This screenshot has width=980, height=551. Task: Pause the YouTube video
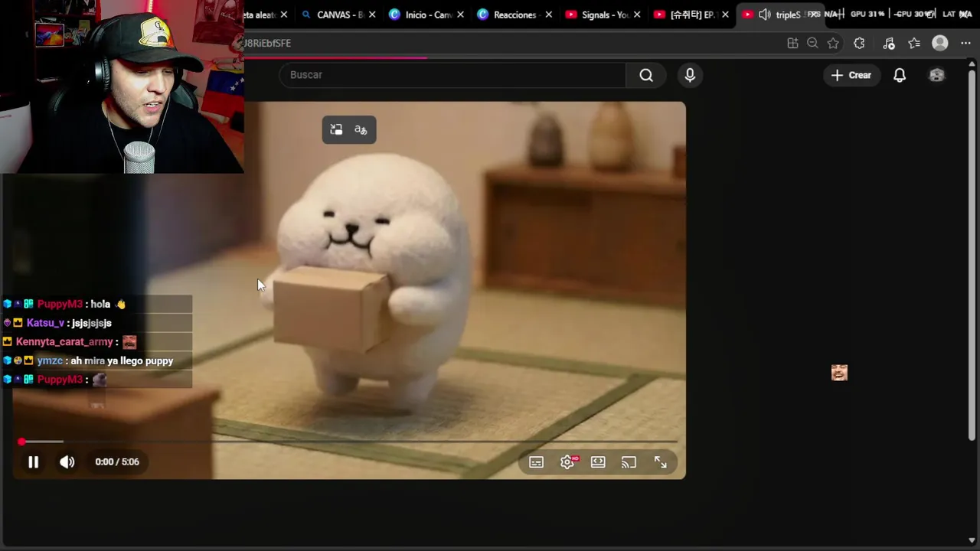(x=33, y=462)
